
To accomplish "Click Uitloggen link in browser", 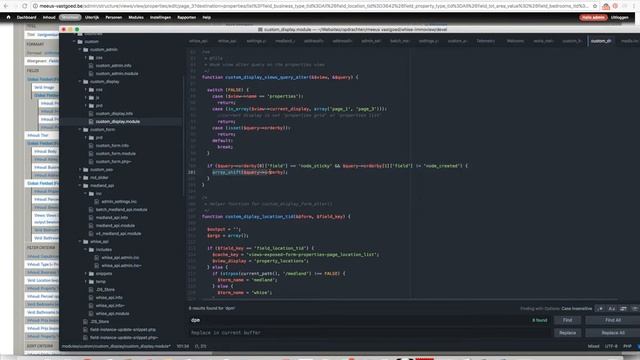I will 619,18.
